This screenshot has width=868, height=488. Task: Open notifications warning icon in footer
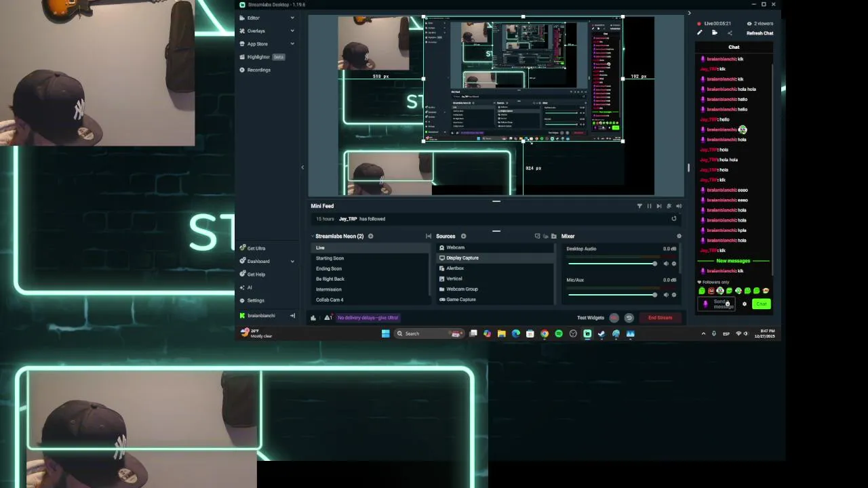pyautogui.click(x=328, y=318)
